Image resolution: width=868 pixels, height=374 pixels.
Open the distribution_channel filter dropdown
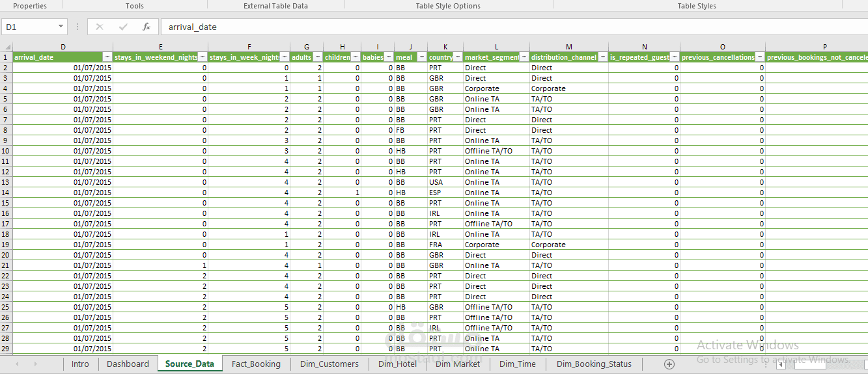(603, 57)
